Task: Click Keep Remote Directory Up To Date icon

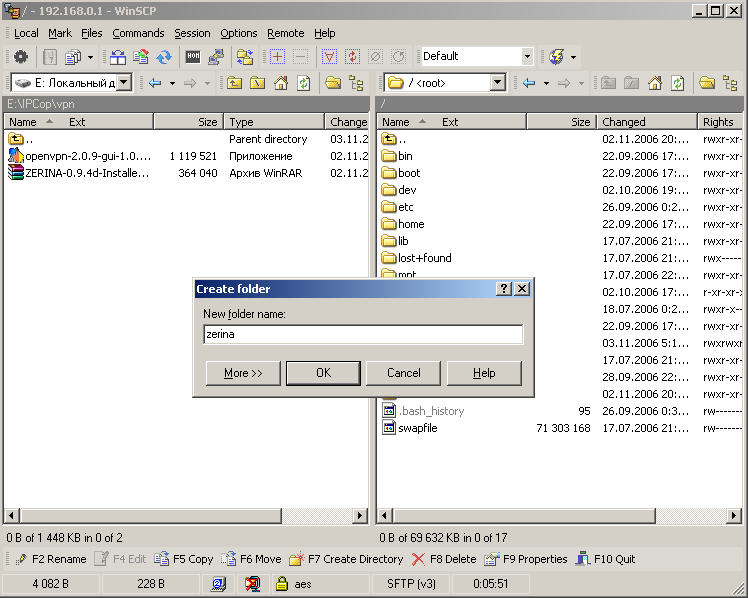Action: [x=141, y=57]
